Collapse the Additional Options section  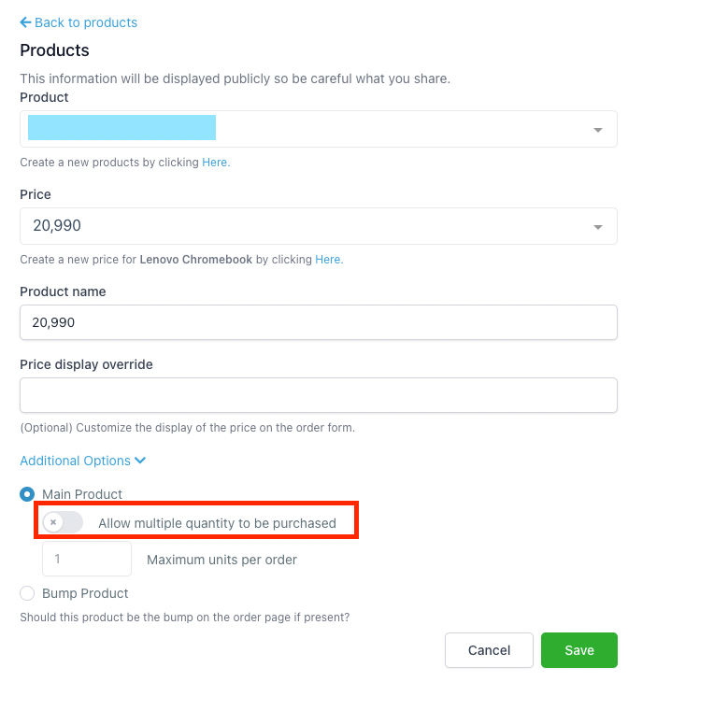tap(76, 461)
